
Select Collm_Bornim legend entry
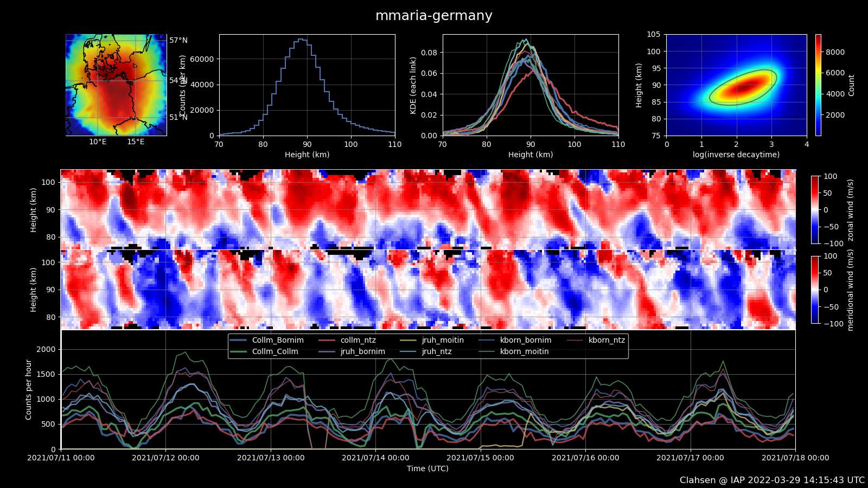pos(267,340)
